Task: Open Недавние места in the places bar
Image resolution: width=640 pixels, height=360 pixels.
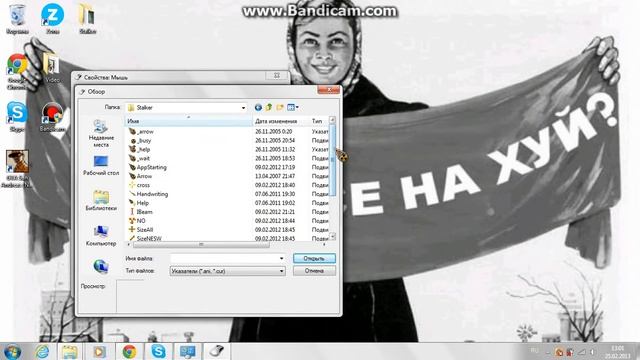Action: pos(101,133)
